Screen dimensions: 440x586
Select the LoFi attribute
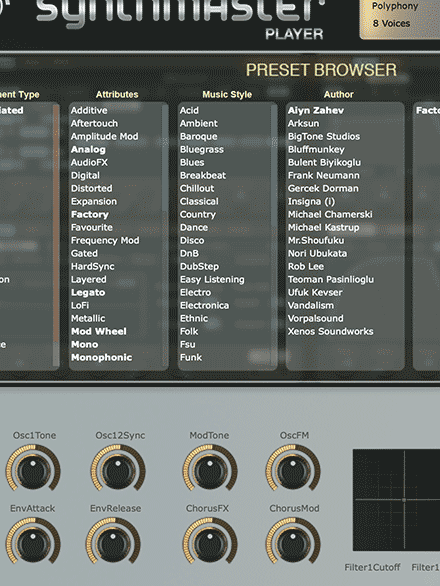point(80,305)
